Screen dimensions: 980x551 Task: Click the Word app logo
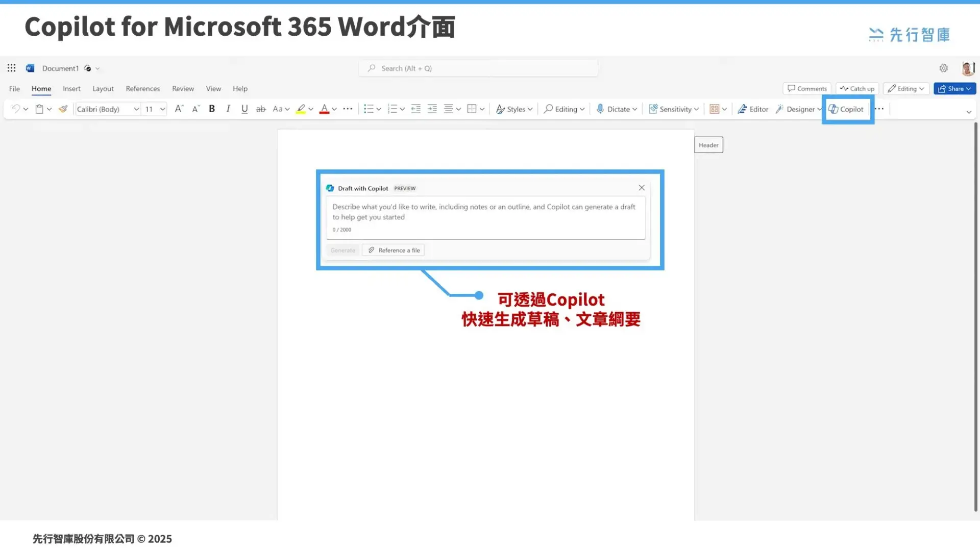click(x=30, y=68)
